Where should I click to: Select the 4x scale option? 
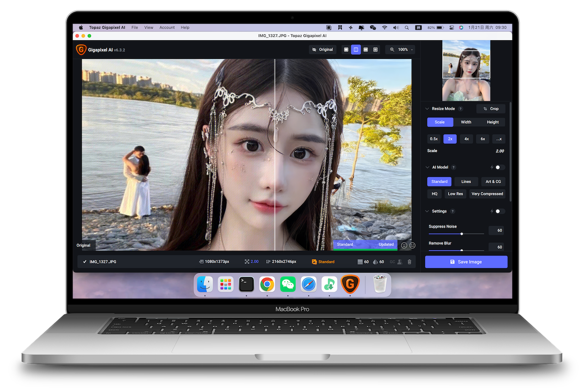click(x=467, y=138)
